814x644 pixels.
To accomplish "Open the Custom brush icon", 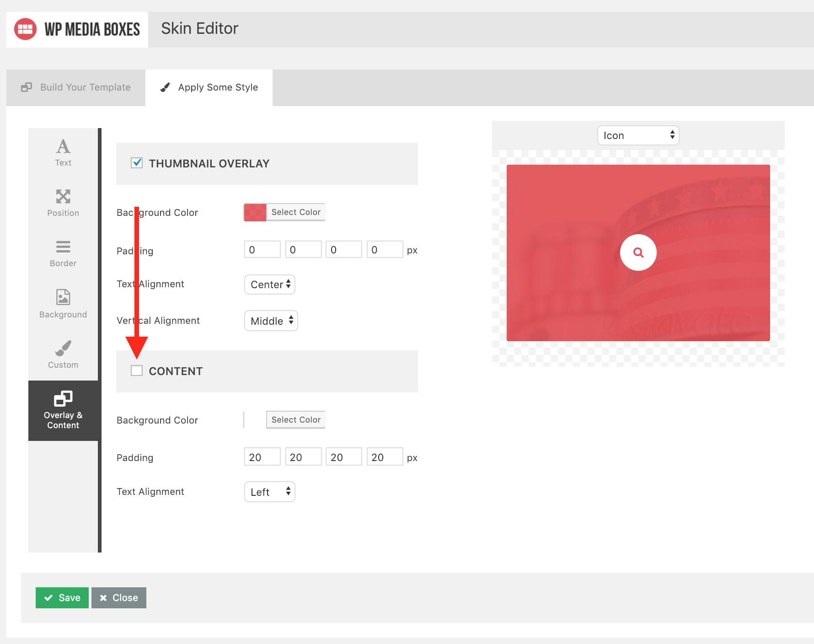I will (63, 349).
